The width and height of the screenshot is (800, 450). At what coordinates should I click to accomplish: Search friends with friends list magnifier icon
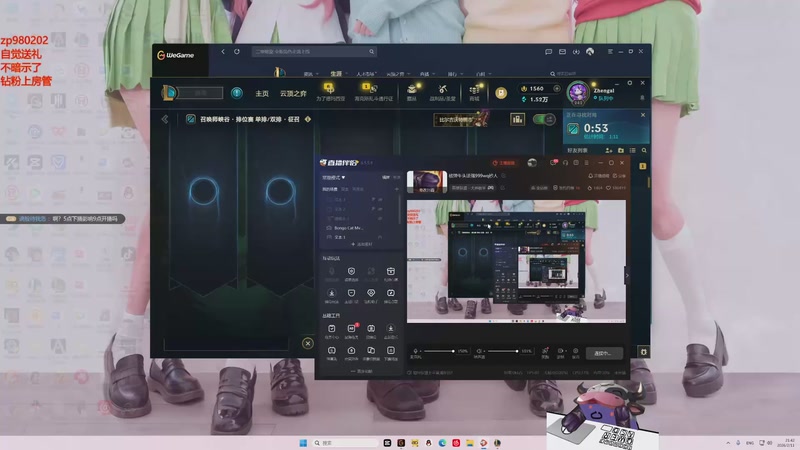click(x=644, y=151)
